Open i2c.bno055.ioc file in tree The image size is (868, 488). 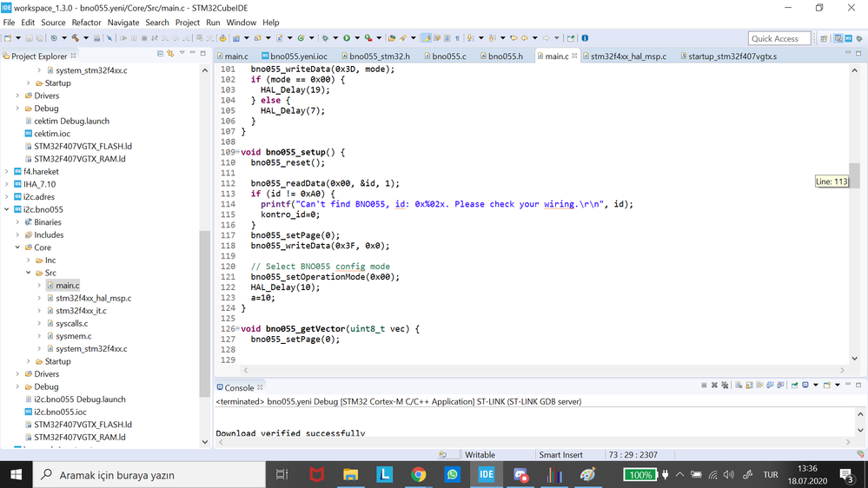pos(60,412)
